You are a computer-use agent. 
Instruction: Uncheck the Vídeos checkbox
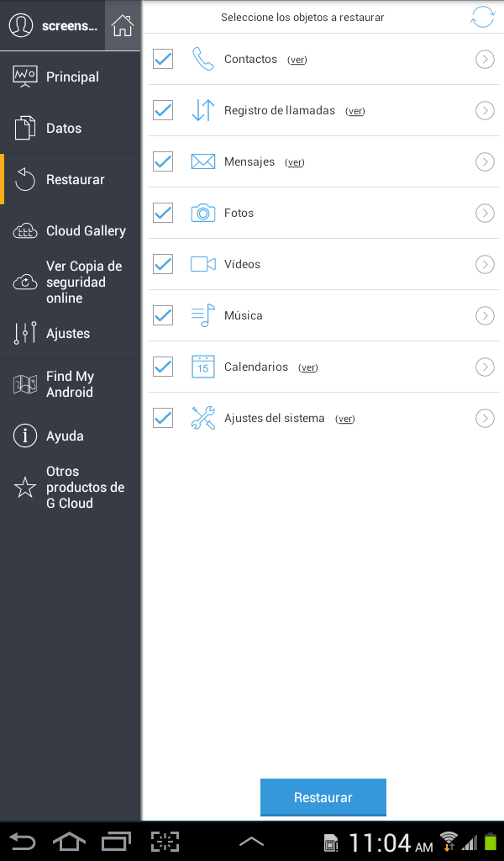[x=163, y=264]
